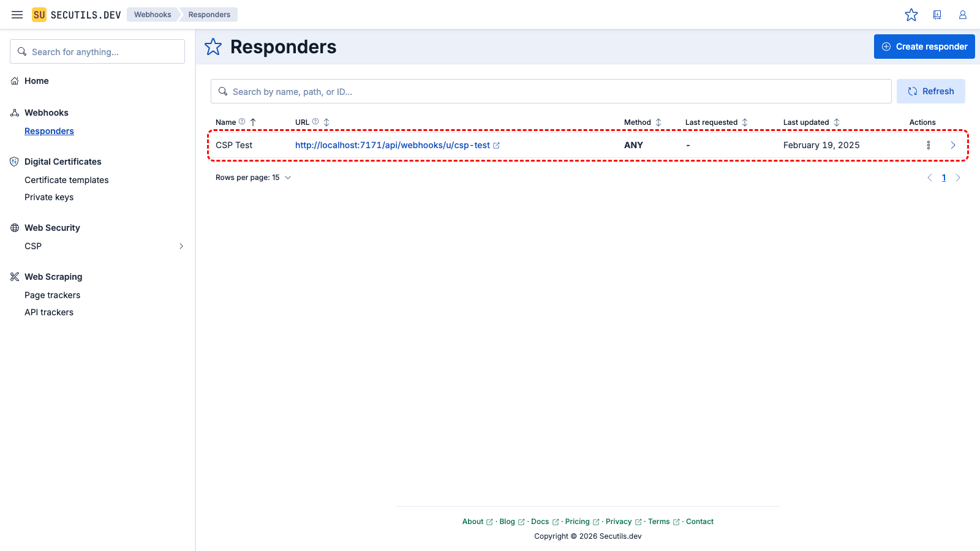Image resolution: width=980 pixels, height=551 pixels.
Task: Click the Create responder button
Action: coord(924,47)
